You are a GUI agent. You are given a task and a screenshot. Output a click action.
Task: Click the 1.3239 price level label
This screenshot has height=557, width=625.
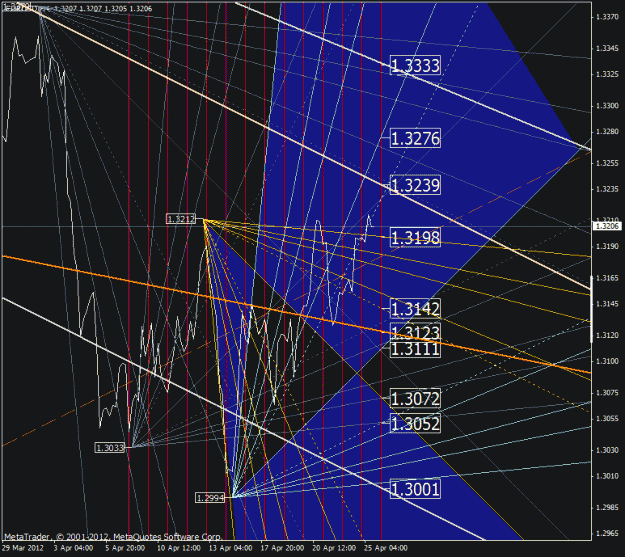point(415,185)
